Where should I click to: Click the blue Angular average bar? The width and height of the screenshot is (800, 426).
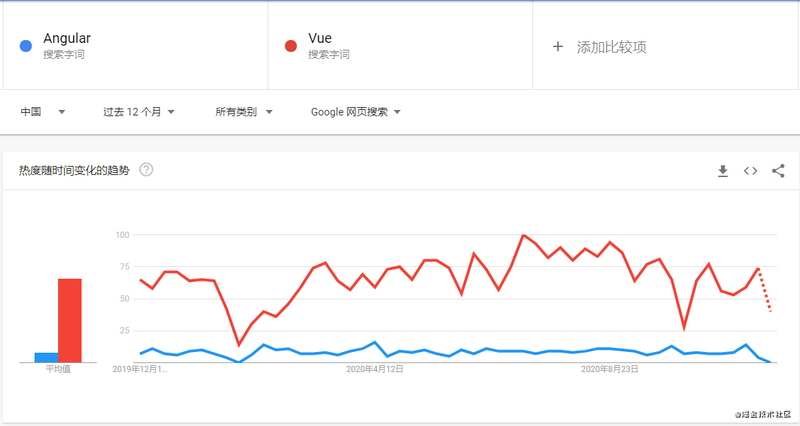(x=46, y=358)
